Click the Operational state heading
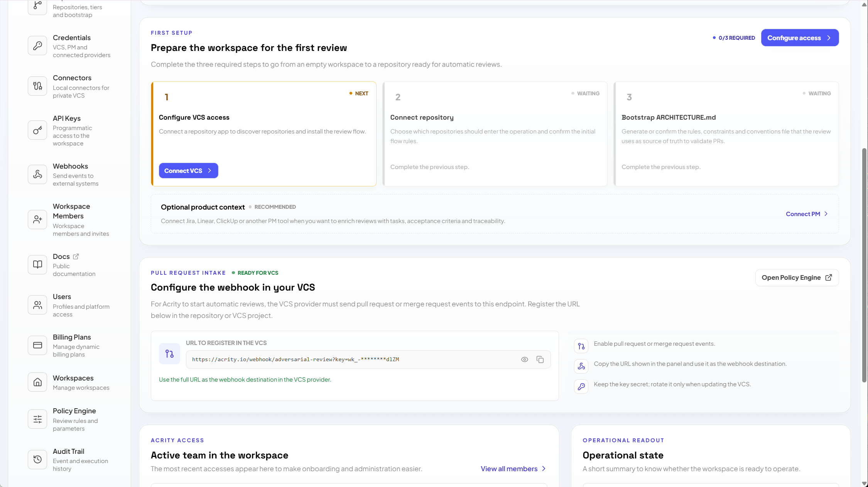This screenshot has width=868, height=487. [623, 455]
